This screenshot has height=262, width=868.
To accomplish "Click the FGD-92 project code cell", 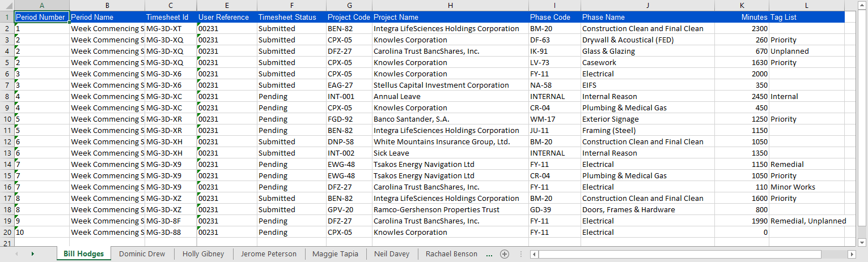I will [349, 119].
